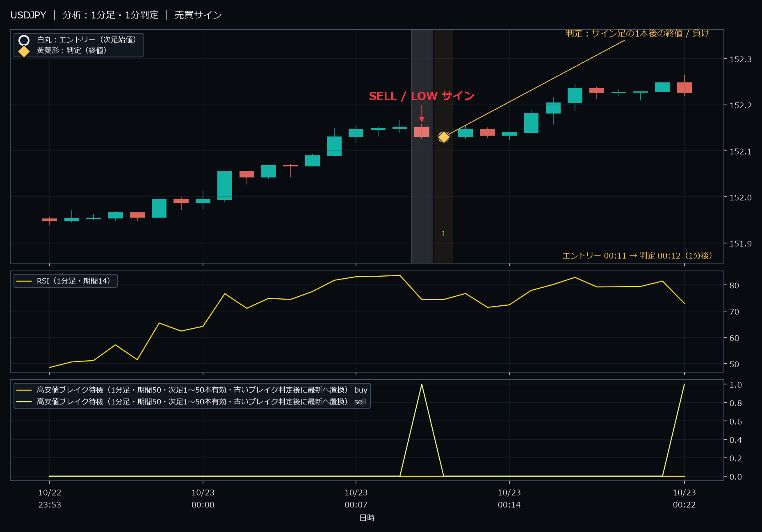
Task: Click the title text "売買サイン"
Action: pyautogui.click(x=198, y=15)
